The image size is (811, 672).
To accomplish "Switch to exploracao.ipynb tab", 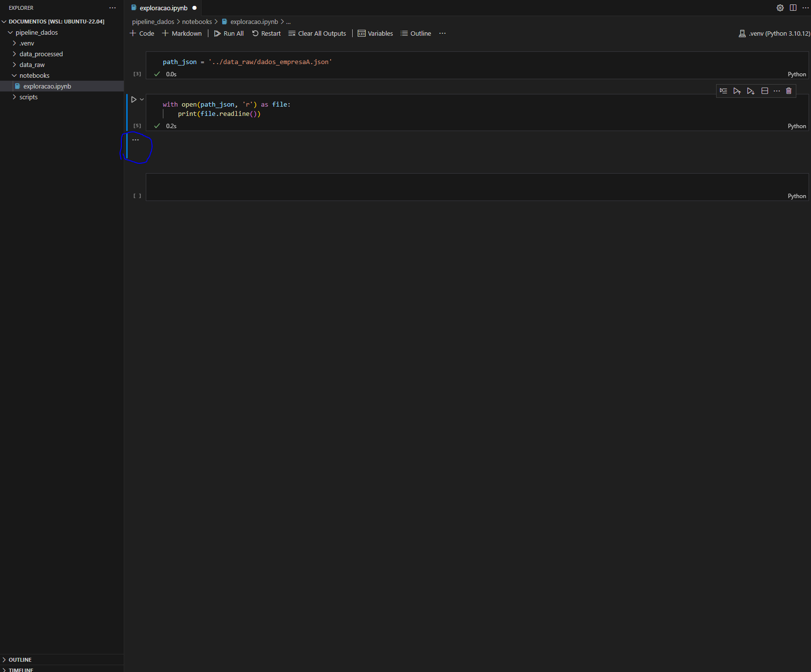I will [x=163, y=8].
